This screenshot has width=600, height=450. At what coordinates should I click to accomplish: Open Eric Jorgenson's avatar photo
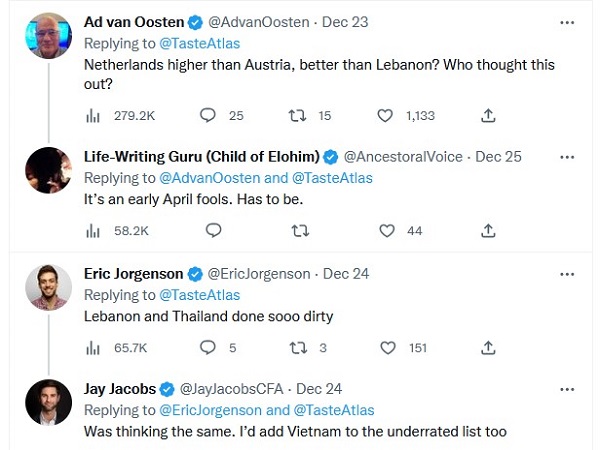pos(47,288)
